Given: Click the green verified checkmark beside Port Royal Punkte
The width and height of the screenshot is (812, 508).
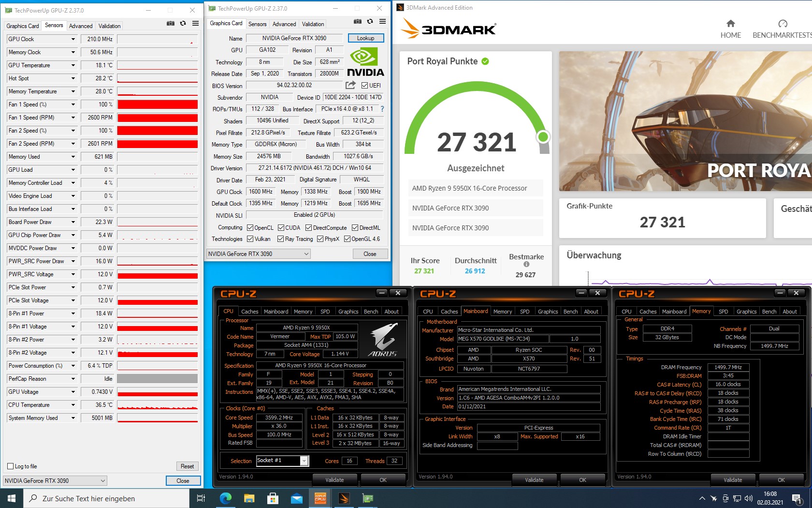Looking at the screenshot, I should coord(485,61).
